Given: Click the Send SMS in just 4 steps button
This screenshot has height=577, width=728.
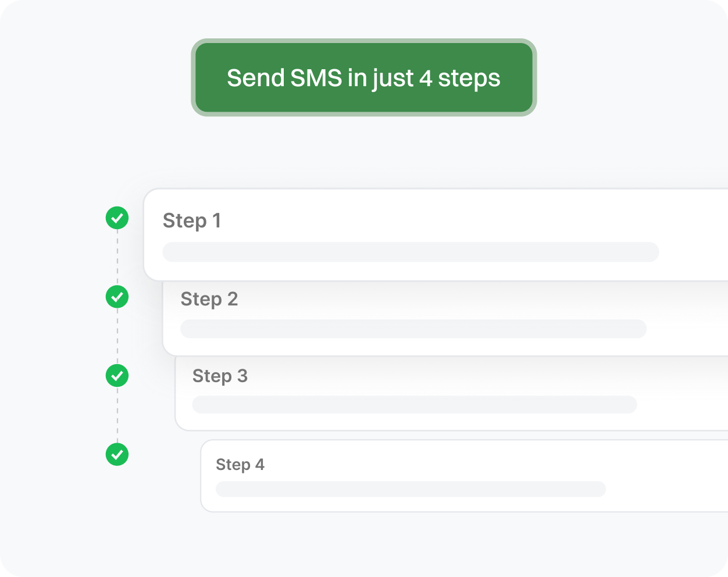Looking at the screenshot, I should 363,78.
